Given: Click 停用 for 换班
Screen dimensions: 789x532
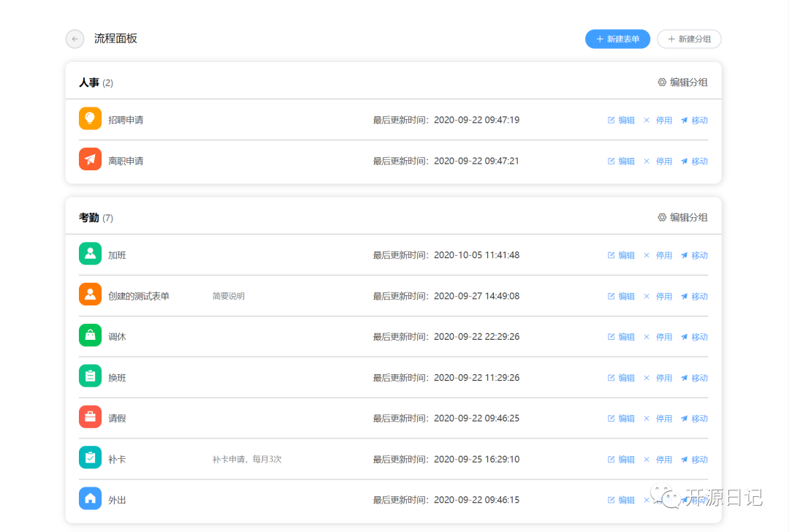Looking at the screenshot, I should coord(657,378).
